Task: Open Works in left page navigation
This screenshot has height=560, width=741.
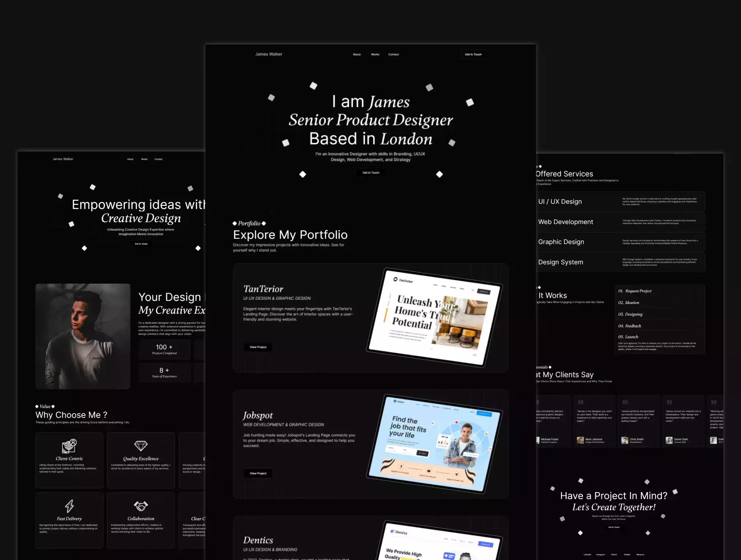Action: 144,159
